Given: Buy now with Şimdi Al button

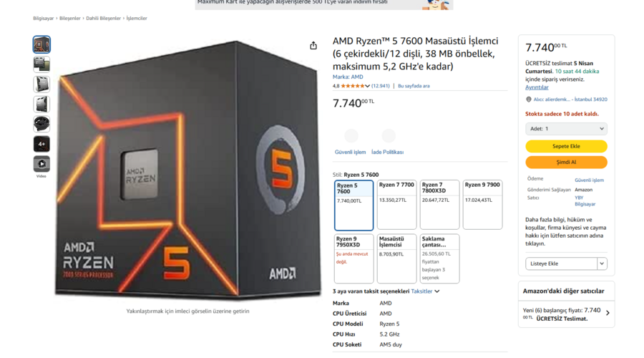Looking at the screenshot, I should click(567, 162).
